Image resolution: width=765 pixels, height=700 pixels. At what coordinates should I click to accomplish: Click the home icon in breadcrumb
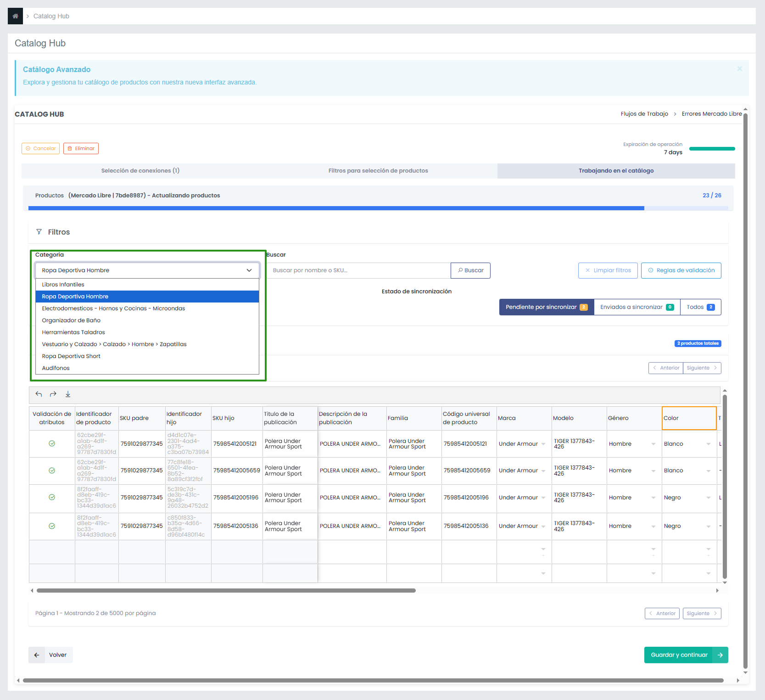15,16
